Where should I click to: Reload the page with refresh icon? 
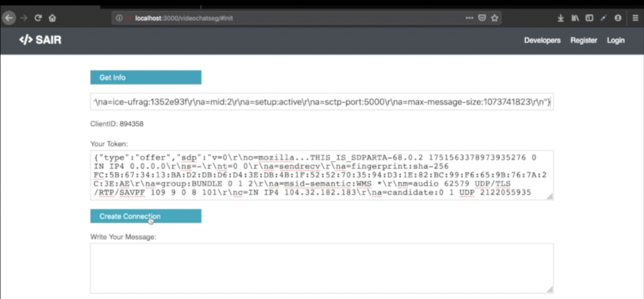tap(38, 18)
